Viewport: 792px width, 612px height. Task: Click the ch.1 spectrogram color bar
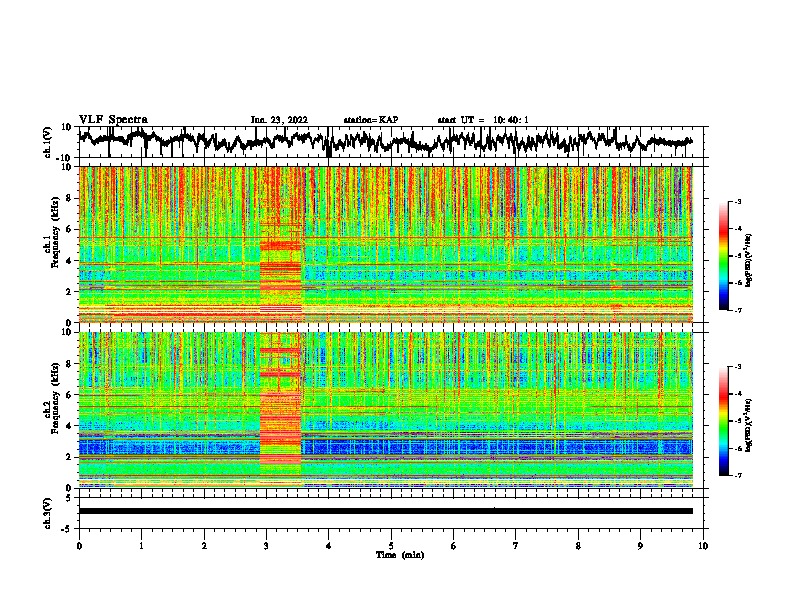tap(723, 256)
